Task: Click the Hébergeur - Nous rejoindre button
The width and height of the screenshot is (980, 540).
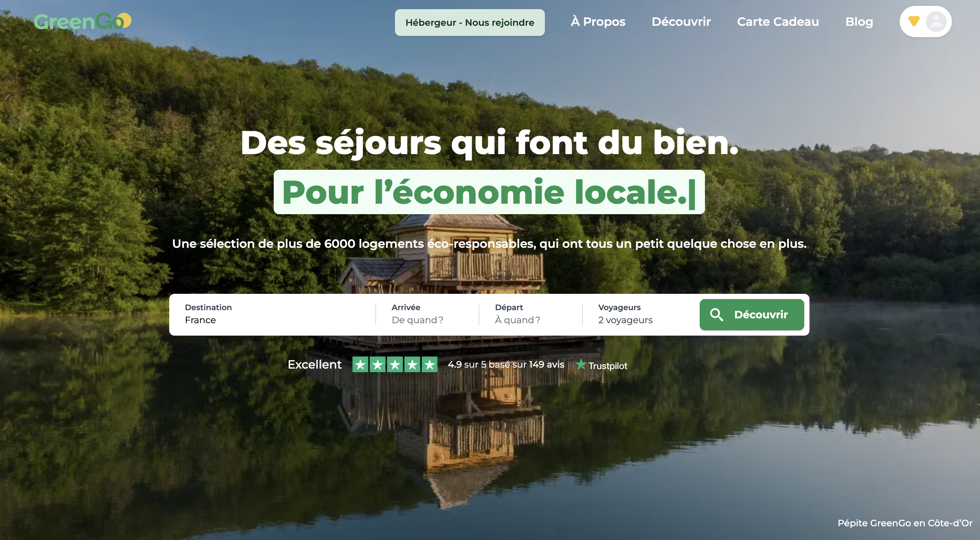Action: point(469,23)
